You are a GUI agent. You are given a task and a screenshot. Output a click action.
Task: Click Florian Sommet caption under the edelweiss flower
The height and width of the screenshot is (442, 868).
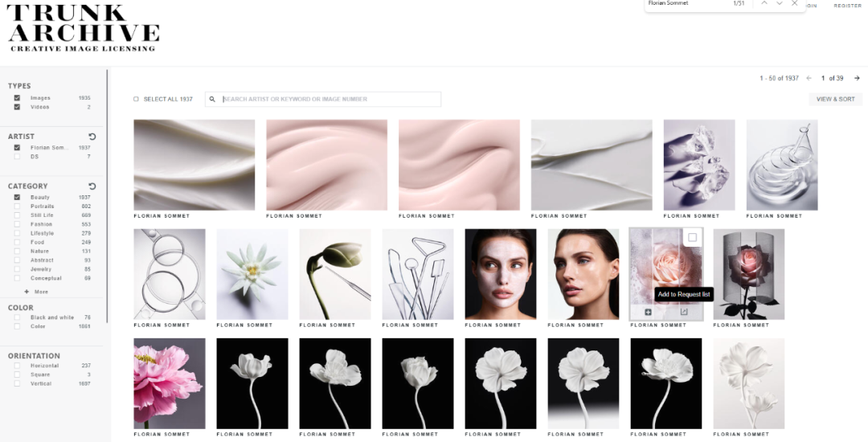[x=244, y=325]
